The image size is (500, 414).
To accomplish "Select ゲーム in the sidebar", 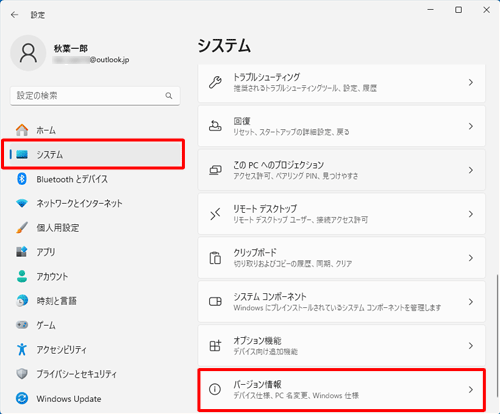I will tap(95, 325).
